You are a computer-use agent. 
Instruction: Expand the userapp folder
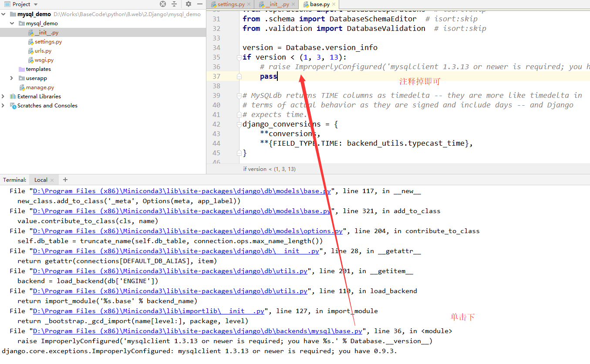pos(12,78)
